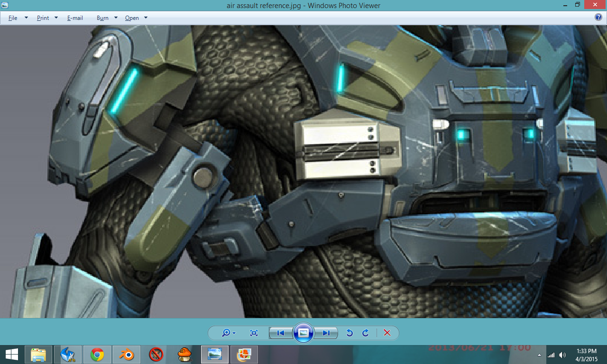Open File Explorer from taskbar

point(38,355)
